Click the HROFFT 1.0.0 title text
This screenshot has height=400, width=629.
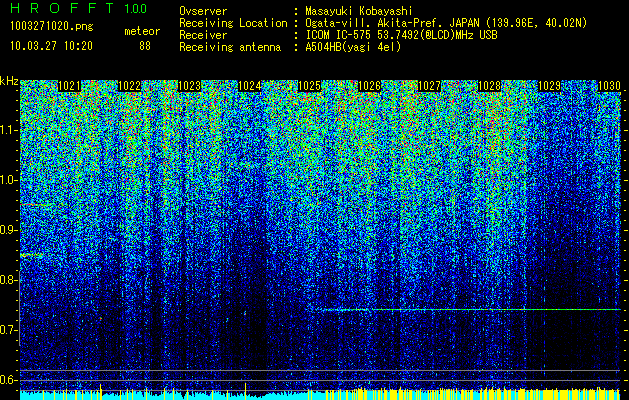point(79,8)
